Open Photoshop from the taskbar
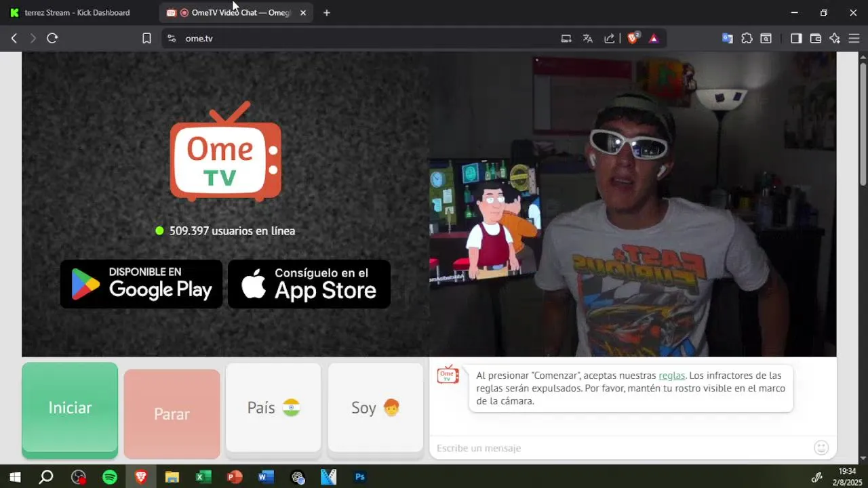868x488 pixels. coord(360,477)
